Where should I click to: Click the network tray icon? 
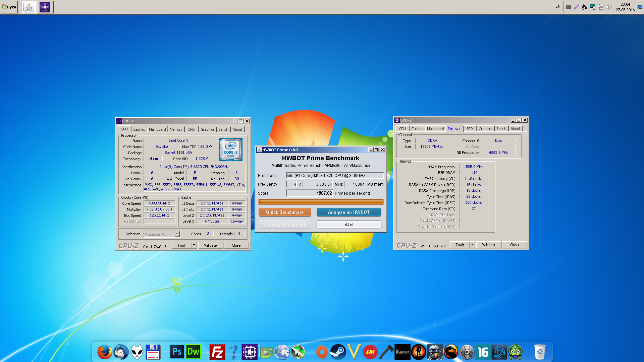[x=601, y=7]
